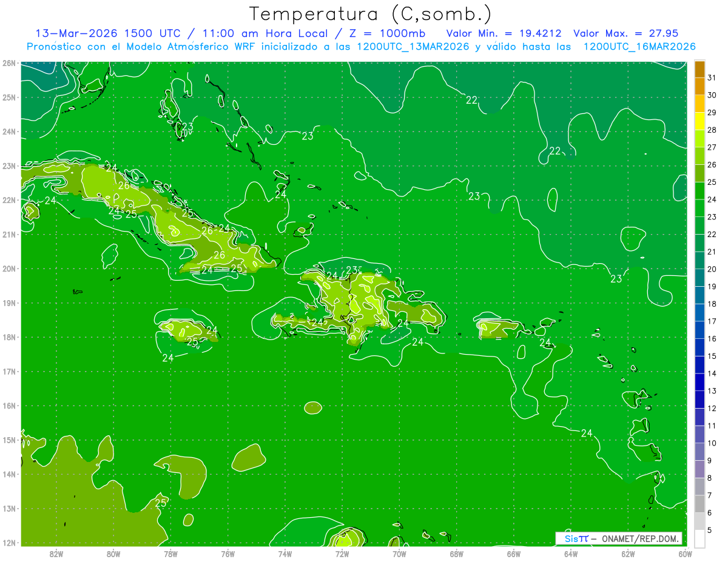Click the blue colorbar segment between 16 and 17
The image size is (728, 562).
(699, 330)
